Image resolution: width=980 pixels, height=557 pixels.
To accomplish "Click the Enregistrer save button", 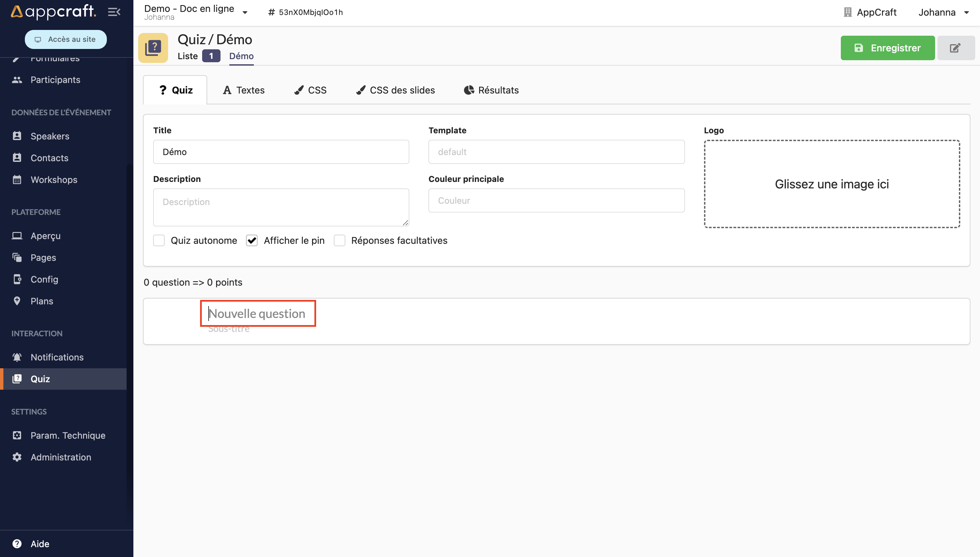I will click(x=887, y=47).
